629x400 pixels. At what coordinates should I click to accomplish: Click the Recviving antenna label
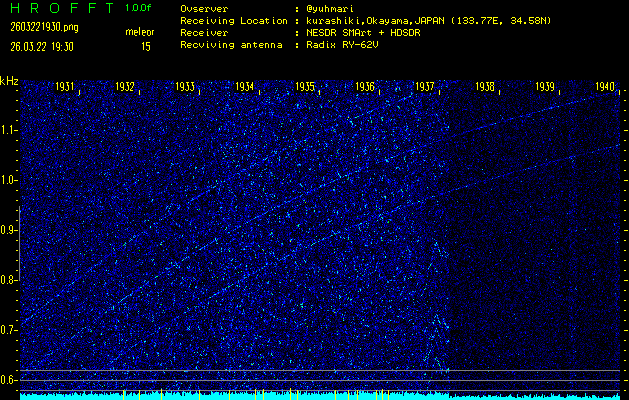tap(231, 45)
